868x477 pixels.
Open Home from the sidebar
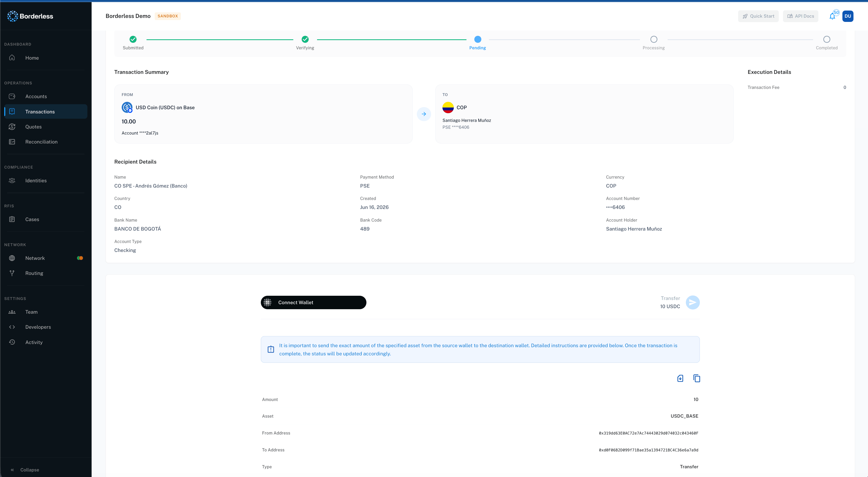45,58
